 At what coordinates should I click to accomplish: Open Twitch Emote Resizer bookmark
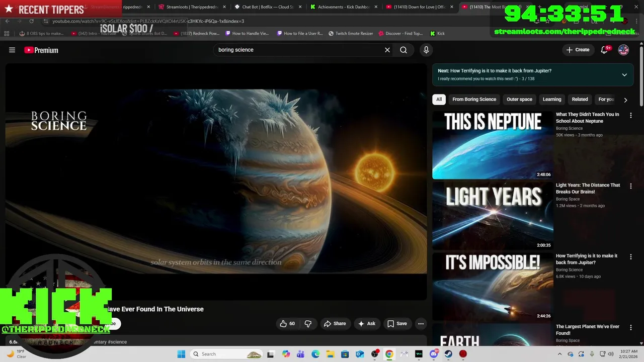[351, 33]
